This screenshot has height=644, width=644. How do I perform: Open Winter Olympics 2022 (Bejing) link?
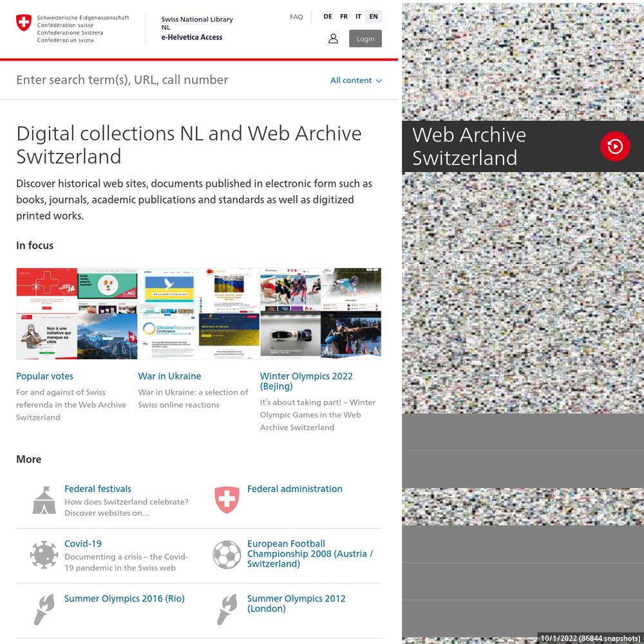coord(306,381)
